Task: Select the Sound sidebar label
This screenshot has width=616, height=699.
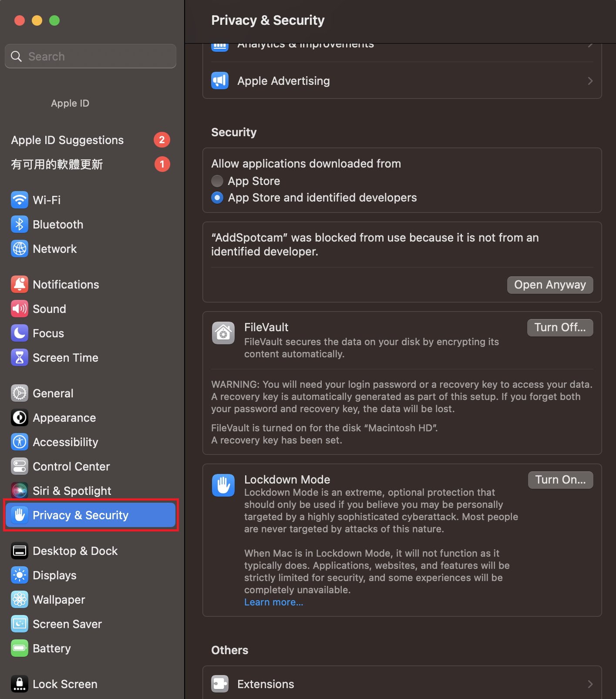Action: [50, 309]
